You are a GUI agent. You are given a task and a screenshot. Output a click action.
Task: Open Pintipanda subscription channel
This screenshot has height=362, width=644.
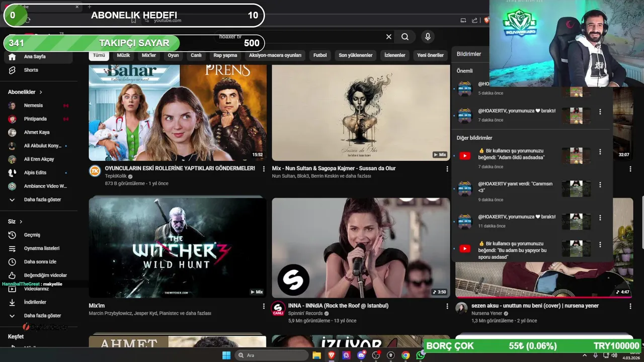coord(36,119)
